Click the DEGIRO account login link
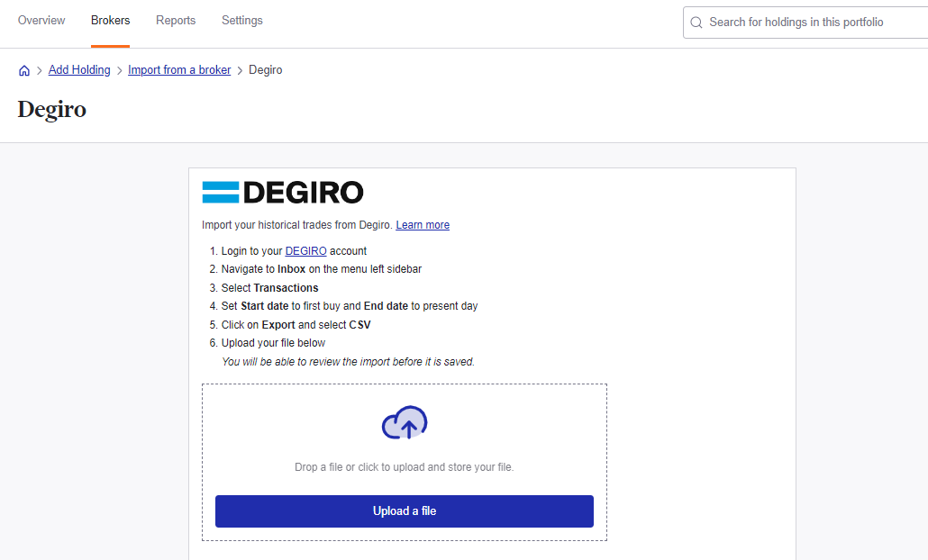Viewport: 928px width, 560px height. tap(306, 250)
